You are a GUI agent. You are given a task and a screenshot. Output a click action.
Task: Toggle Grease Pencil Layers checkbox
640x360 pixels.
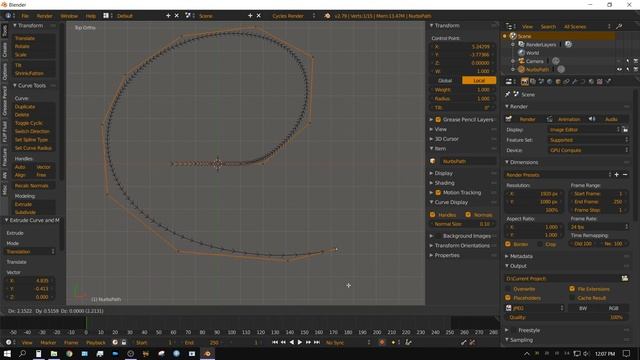(x=438, y=120)
